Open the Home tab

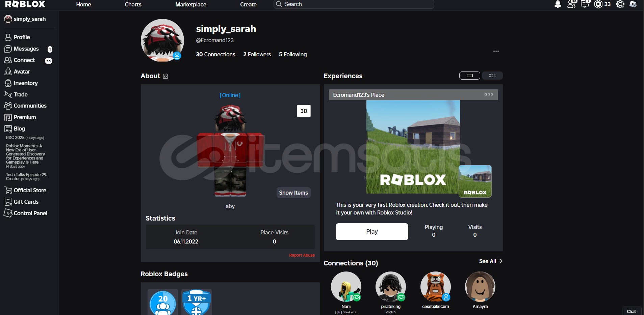coord(83,4)
